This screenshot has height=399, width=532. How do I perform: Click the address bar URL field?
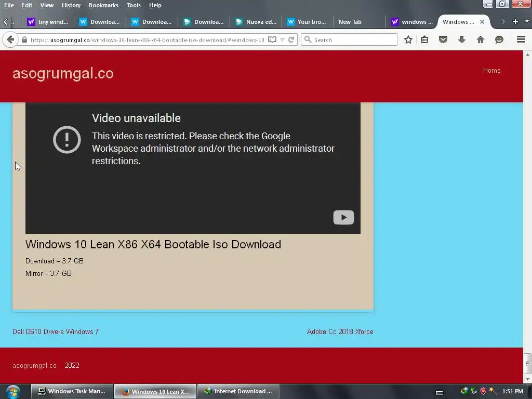147,39
